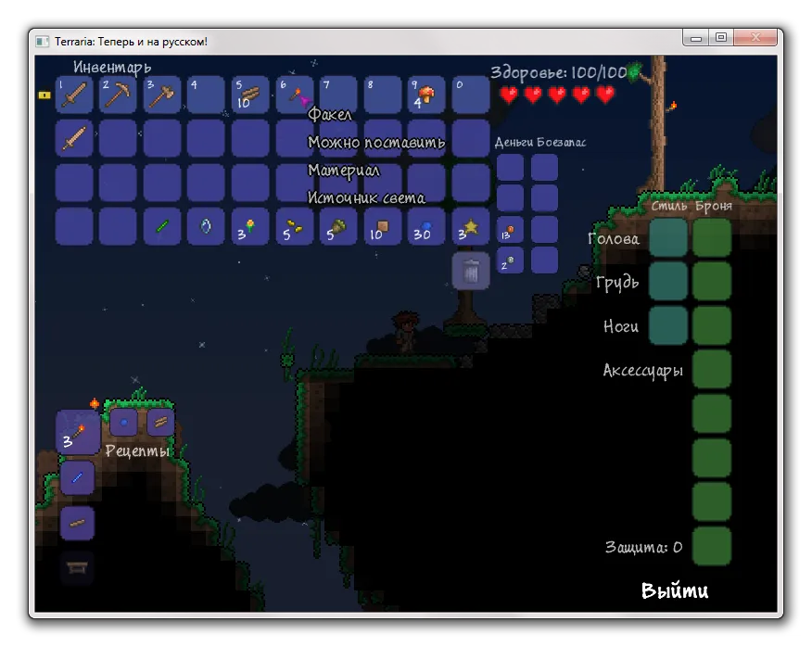
Task: Select the torch in hotbar slot 6
Action: pos(295,95)
